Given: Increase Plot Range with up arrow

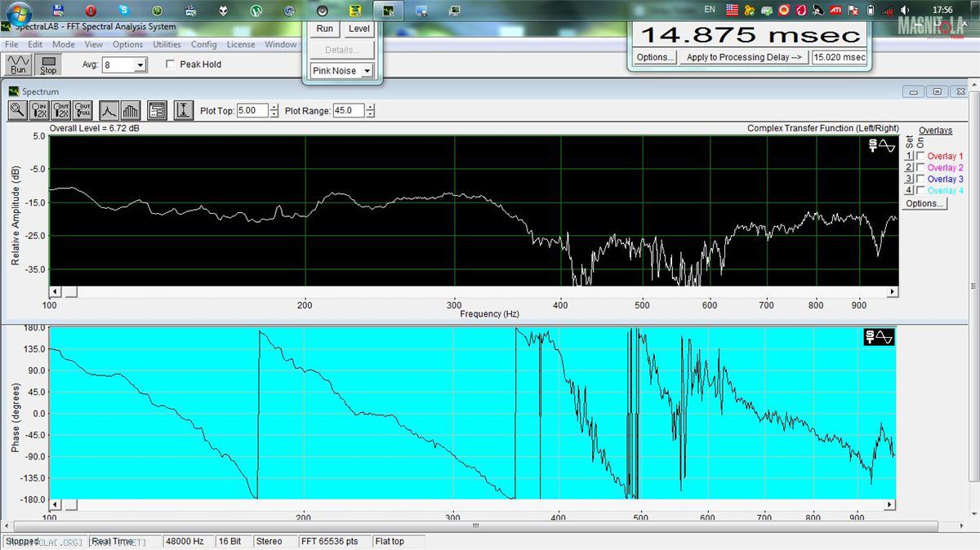Looking at the screenshot, I should 370,107.
